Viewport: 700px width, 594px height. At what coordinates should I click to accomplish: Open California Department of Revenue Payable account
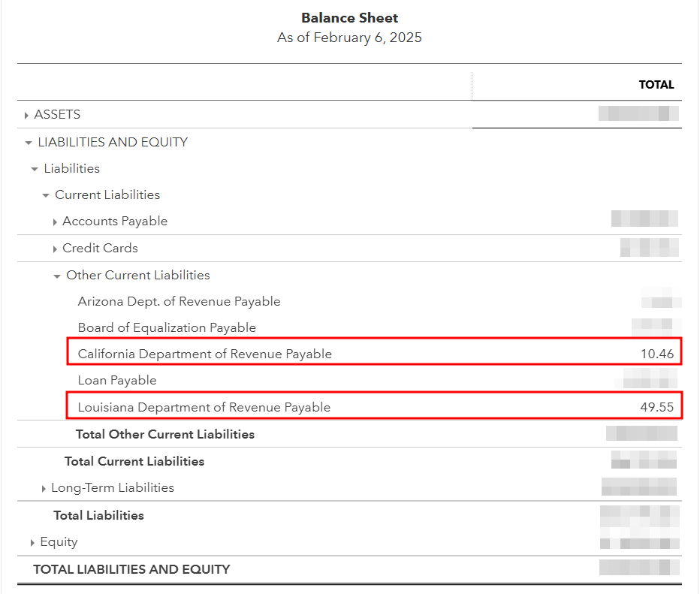click(x=204, y=354)
